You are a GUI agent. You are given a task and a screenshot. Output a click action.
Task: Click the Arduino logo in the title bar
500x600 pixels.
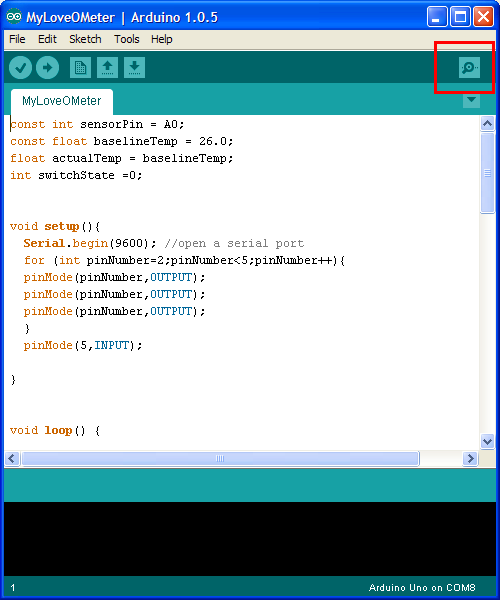(x=14, y=17)
